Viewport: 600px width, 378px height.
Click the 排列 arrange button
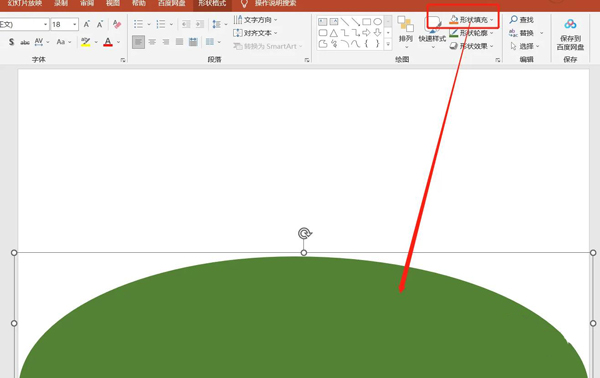[x=406, y=33]
